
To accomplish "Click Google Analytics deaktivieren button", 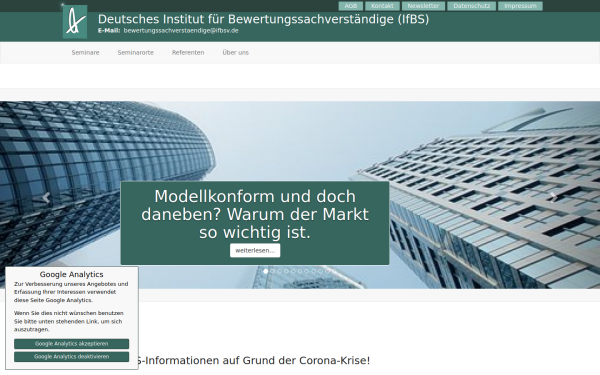I will pyautogui.click(x=72, y=357).
